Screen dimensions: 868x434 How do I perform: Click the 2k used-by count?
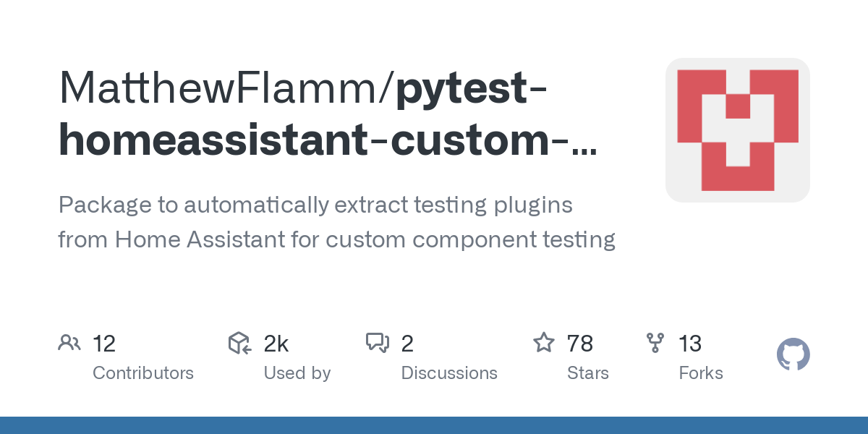276,344
